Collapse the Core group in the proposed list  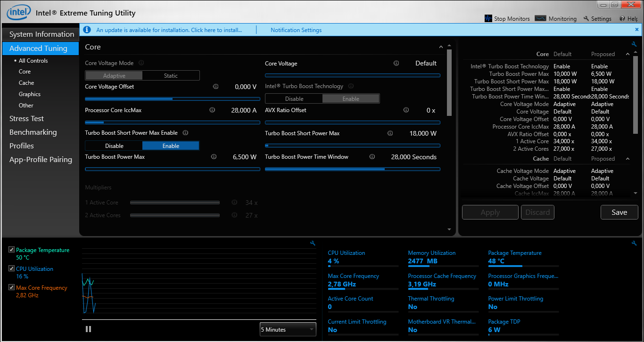(x=627, y=54)
